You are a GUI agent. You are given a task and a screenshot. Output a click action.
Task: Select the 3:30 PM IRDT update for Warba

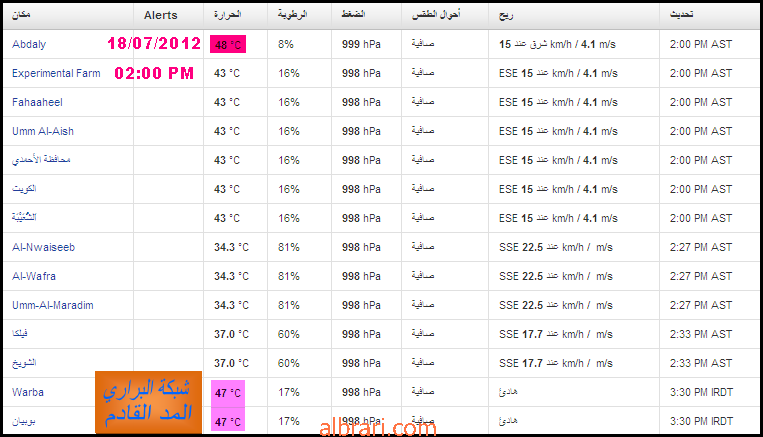click(701, 392)
